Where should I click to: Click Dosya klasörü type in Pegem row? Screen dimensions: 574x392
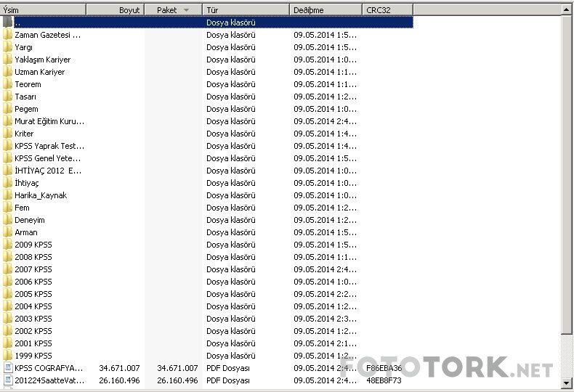click(231, 109)
